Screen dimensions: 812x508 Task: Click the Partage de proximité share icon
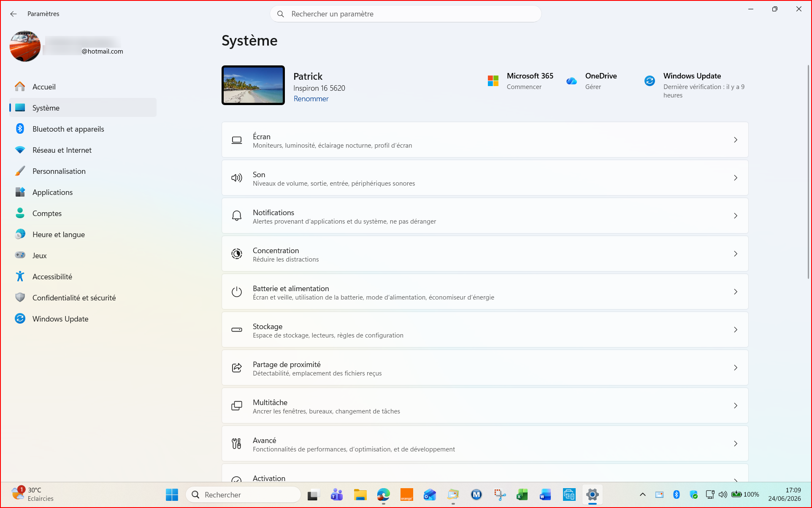click(237, 367)
